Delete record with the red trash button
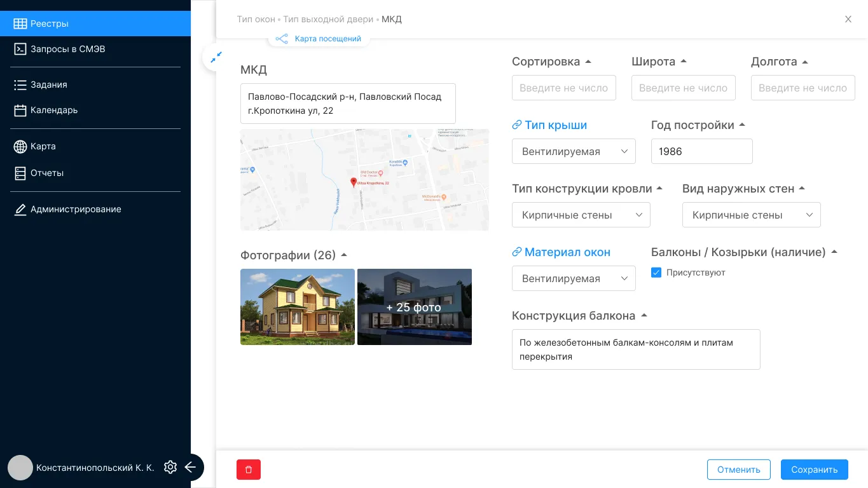This screenshot has height=488, width=868. pos(249,470)
